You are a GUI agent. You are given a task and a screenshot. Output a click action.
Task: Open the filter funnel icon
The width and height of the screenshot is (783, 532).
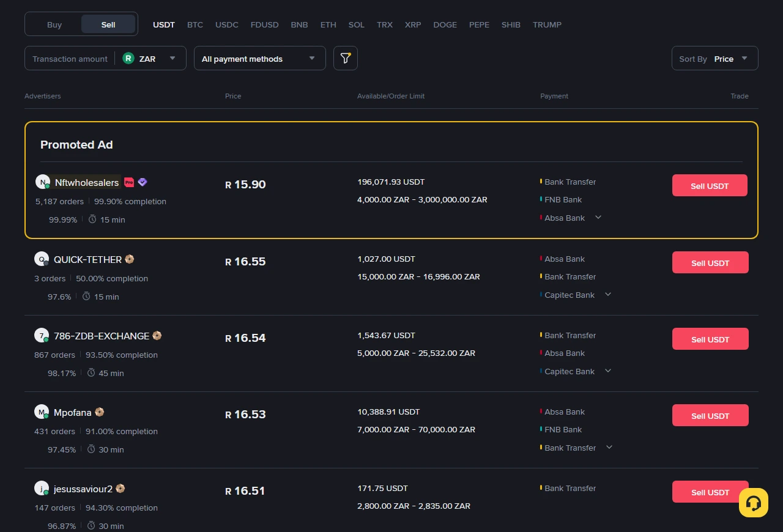[346, 58]
